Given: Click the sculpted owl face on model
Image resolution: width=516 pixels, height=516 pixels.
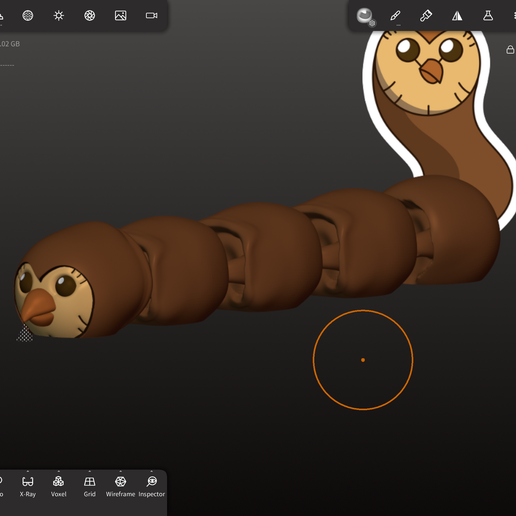Looking at the screenshot, I should click(53, 300).
